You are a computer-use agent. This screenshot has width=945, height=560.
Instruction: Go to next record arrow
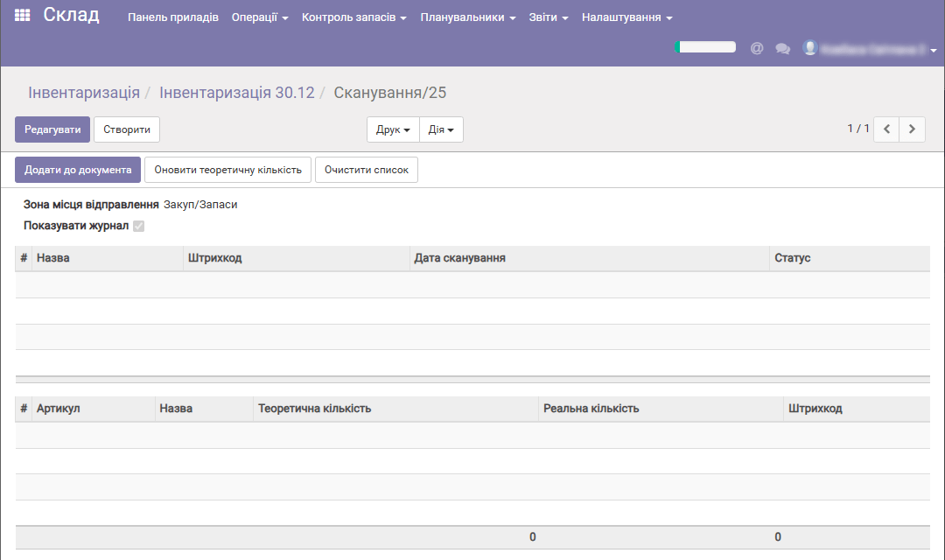coord(913,129)
